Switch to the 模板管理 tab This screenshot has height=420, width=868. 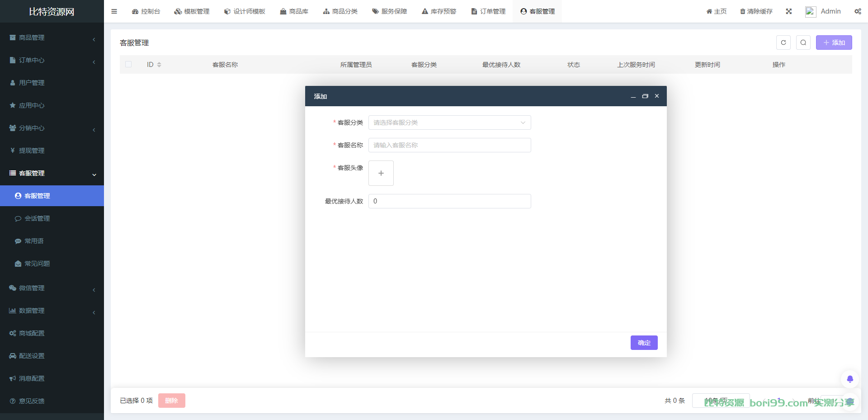click(x=192, y=11)
